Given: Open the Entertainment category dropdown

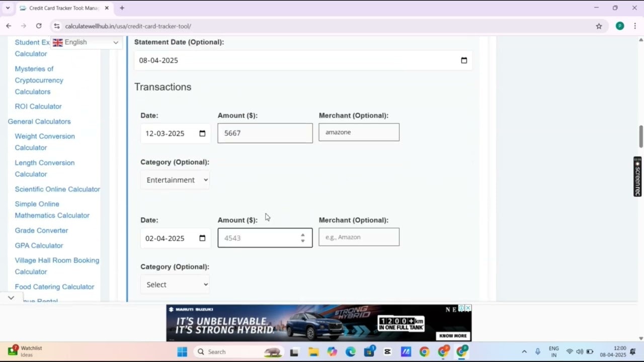Looking at the screenshot, I should pos(175,180).
